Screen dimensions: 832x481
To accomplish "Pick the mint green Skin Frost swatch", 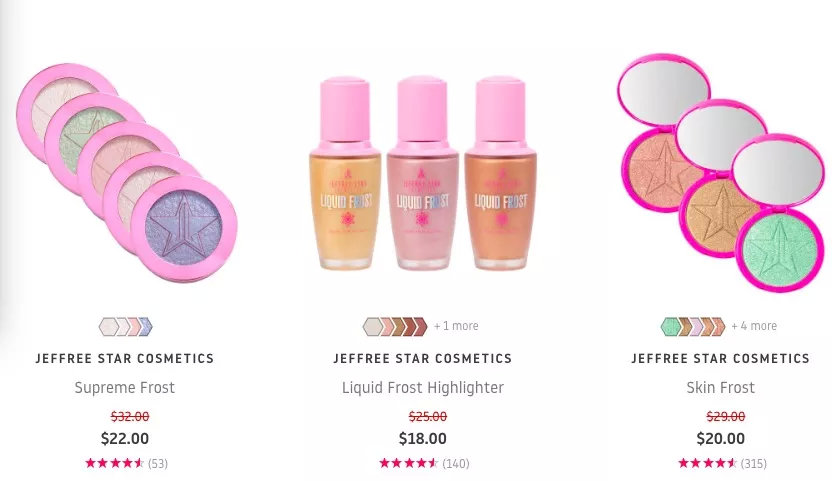I will pos(670,327).
